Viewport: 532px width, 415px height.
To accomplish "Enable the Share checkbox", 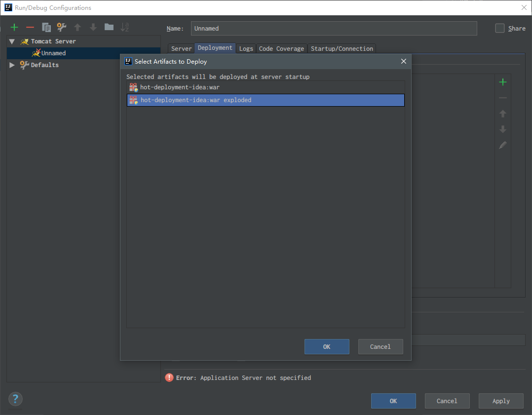I will click(500, 28).
